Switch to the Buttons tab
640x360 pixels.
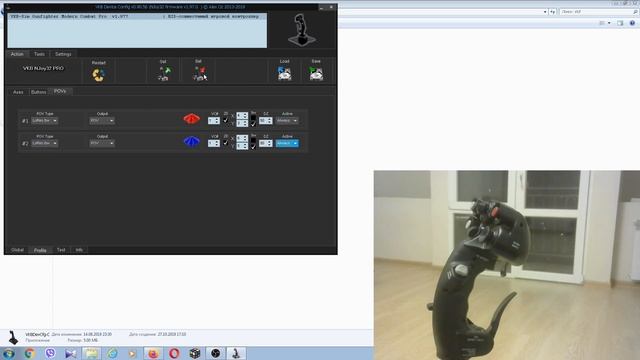coord(39,92)
